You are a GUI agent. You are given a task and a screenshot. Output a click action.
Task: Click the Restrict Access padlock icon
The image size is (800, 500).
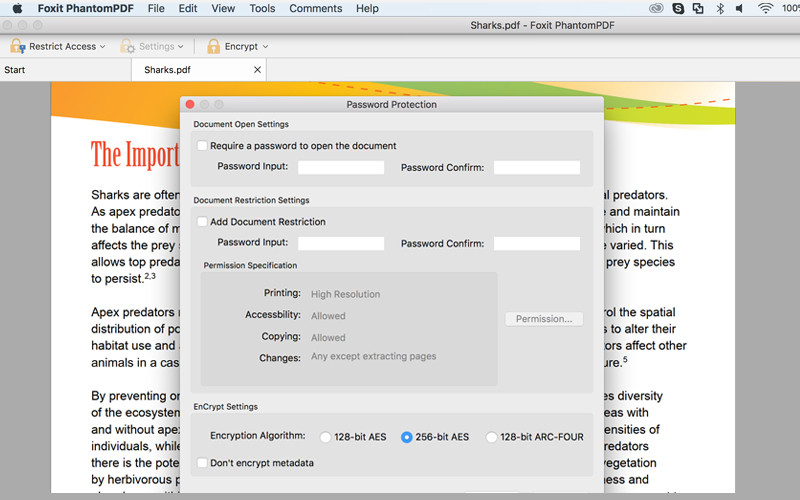[x=17, y=46]
